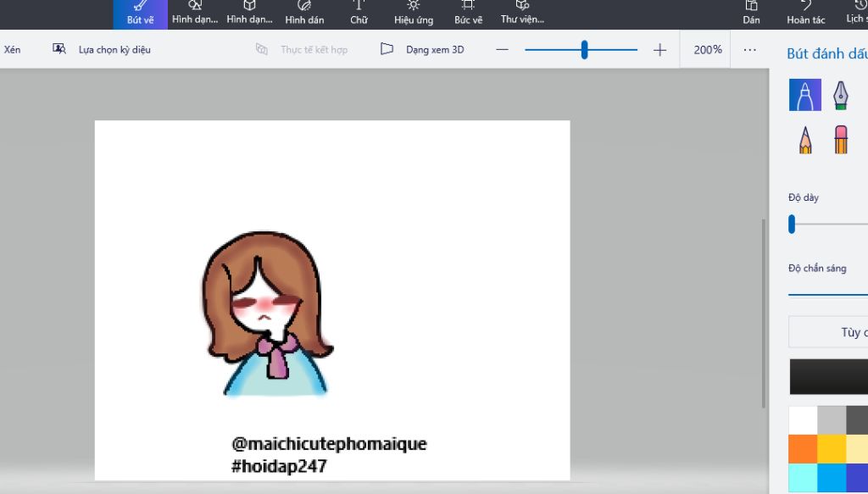The height and width of the screenshot is (494, 868).
Task: Select the Pencil brush
Action: point(805,140)
